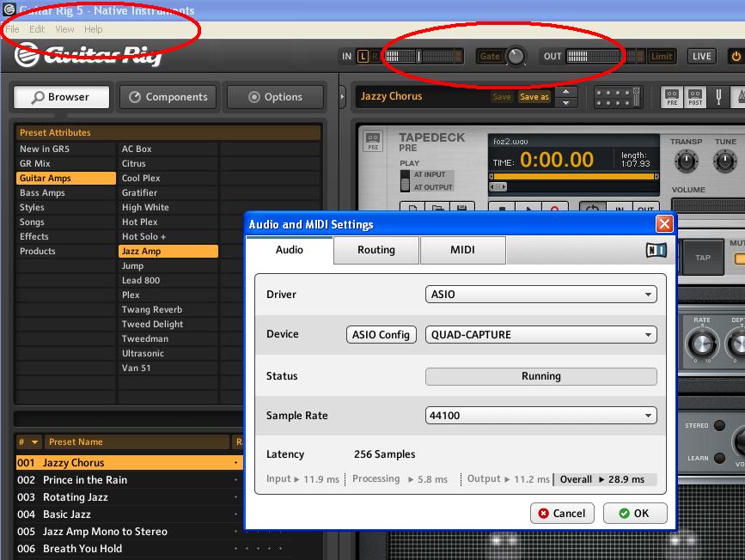The width and height of the screenshot is (745, 560).
Task: Toggle the Tapedeck Pre module icon
Action: (672, 97)
